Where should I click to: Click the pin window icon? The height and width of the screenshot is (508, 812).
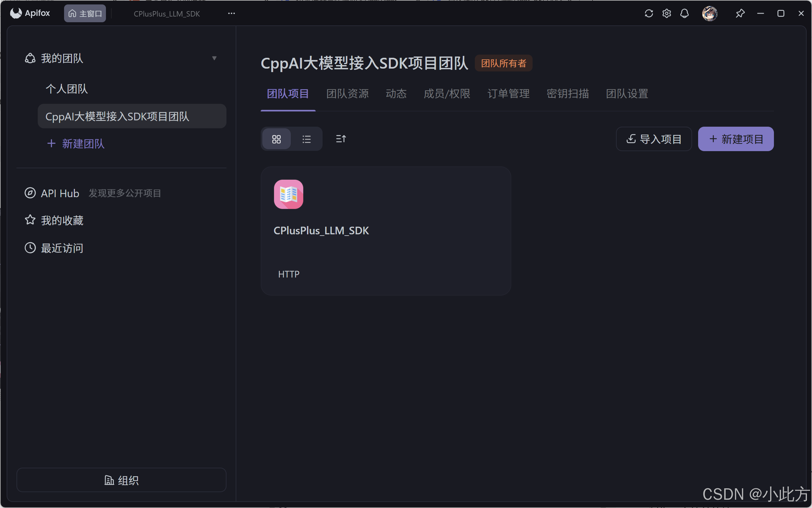(740, 13)
